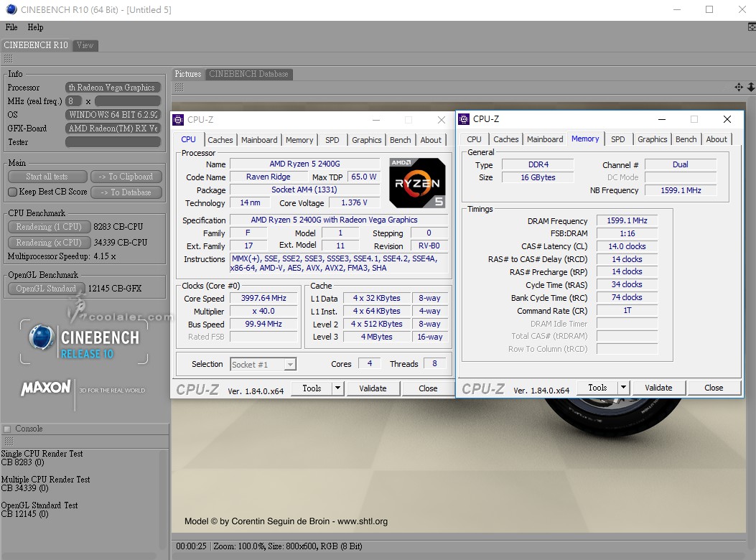756x560 pixels.
Task: Open Graphics tab in left CPU-Z window
Action: pyautogui.click(x=366, y=140)
